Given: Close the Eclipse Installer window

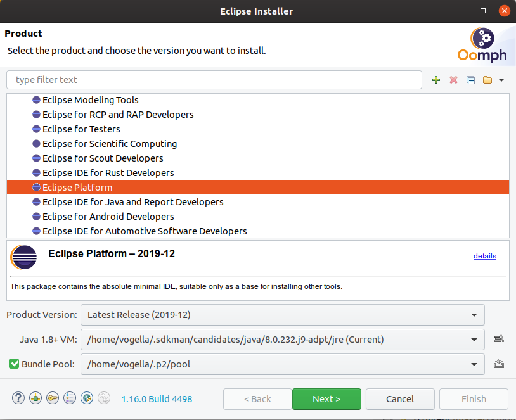Looking at the screenshot, I should tap(504, 11).
